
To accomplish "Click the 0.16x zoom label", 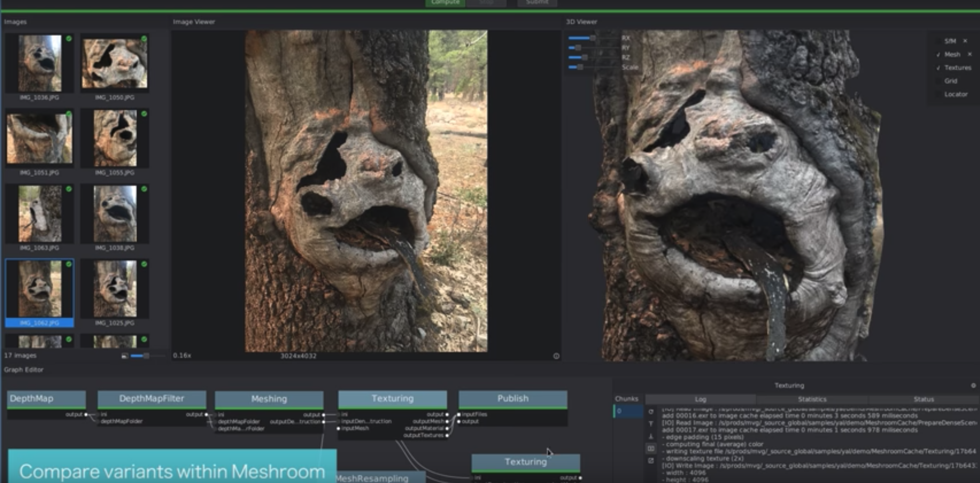I will pos(182,356).
